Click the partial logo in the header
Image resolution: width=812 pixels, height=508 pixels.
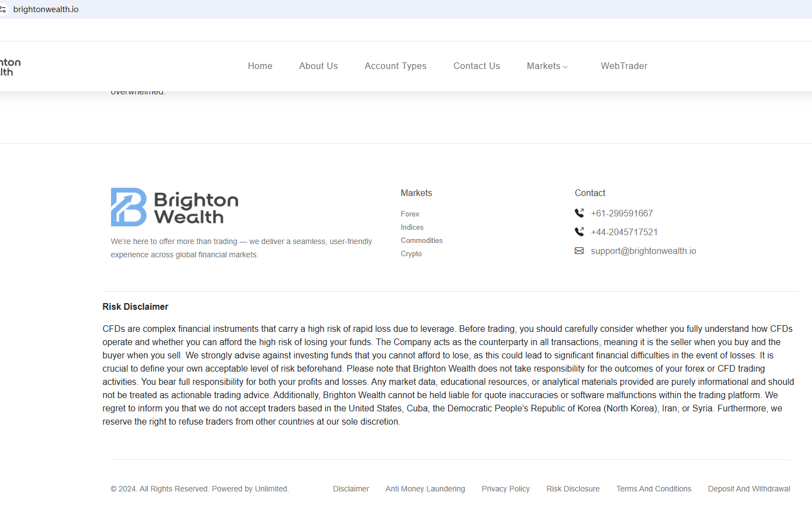[x=10, y=67]
